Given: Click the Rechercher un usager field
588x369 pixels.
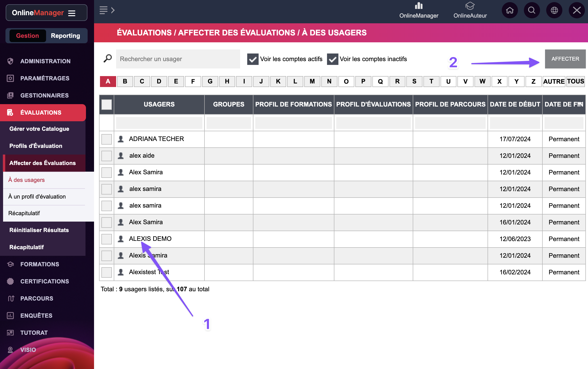Looking at the screenshot, I should pos(178,59).
